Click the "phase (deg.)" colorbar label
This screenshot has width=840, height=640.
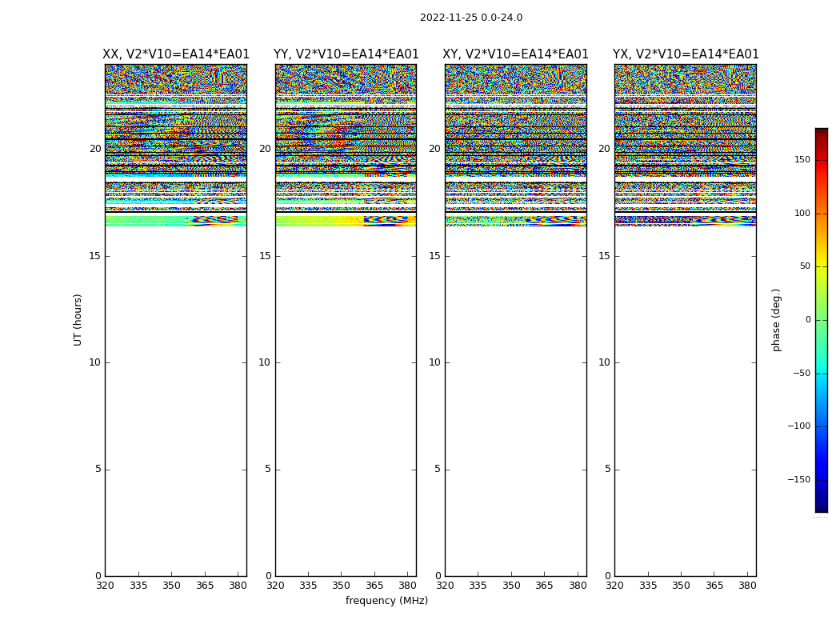[776, 320]
